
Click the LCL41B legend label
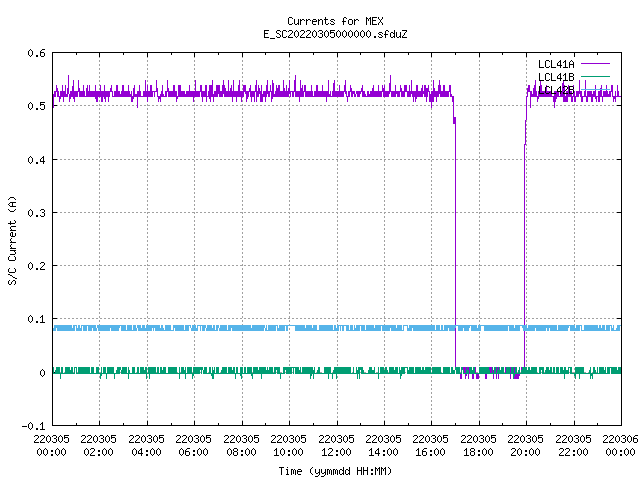point(556,77)
